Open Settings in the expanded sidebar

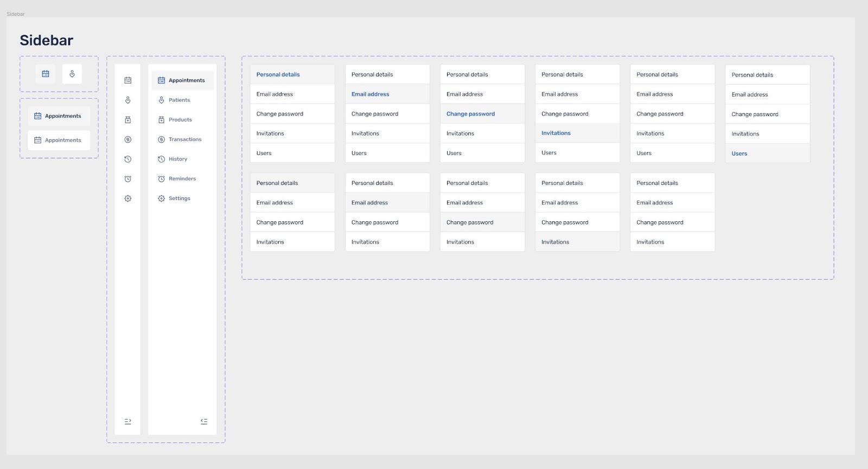coord(182,198)
